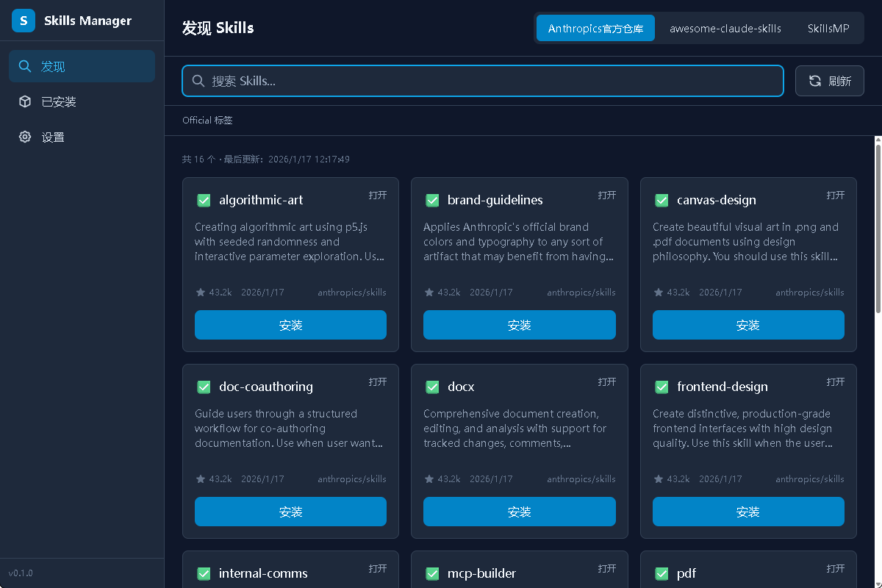Click the Skills Manager logo icon

[x=24, y=21]
